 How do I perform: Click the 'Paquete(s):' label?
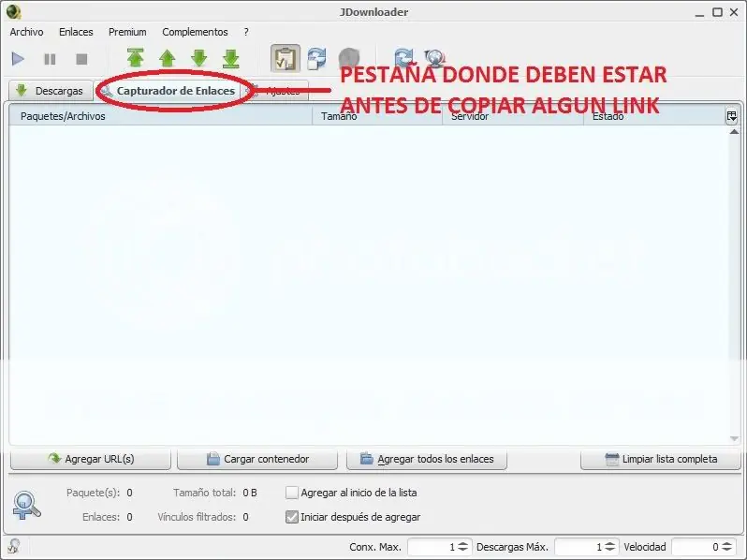pos(93,493)
